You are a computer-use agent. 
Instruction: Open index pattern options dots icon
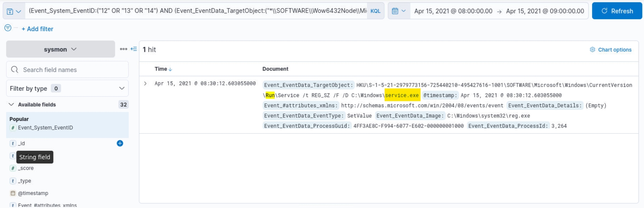123,49
